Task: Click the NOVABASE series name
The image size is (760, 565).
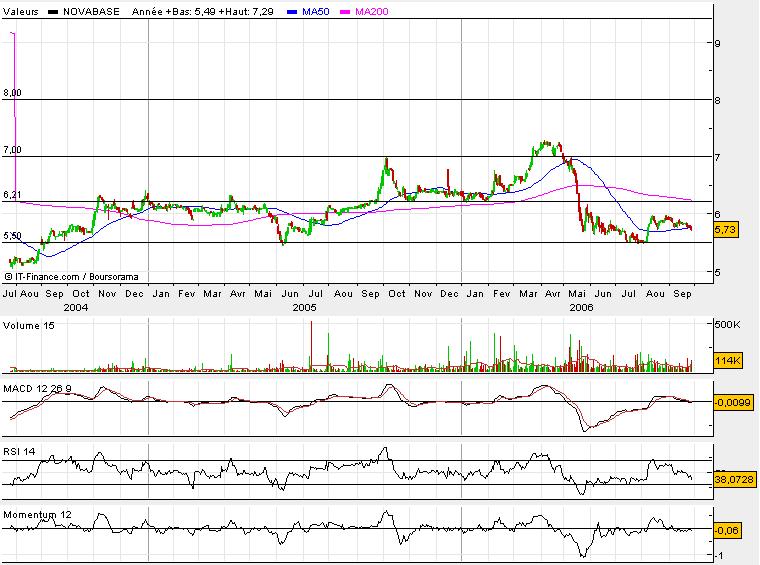Action: click(91, 12)
